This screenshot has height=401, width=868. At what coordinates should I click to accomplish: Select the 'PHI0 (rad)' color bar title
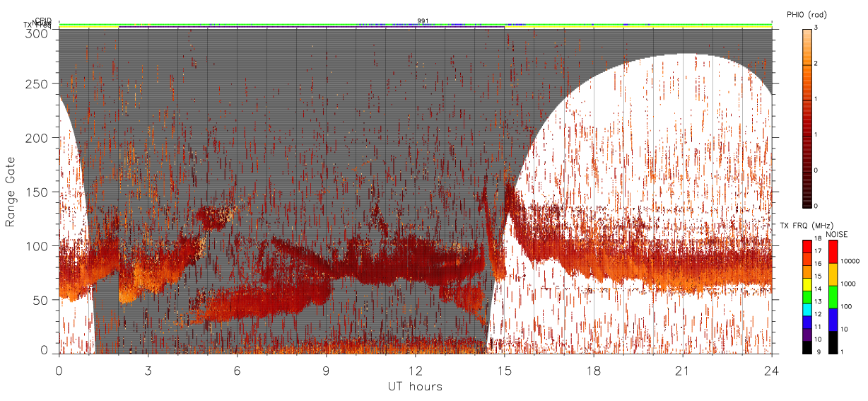pyautogui.click(x=807, y=14)
